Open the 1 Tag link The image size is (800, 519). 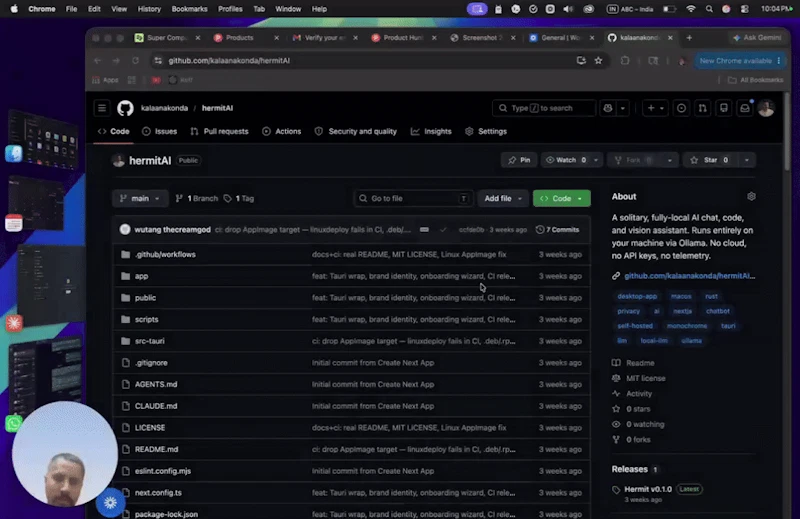click(x=239, y=199)
